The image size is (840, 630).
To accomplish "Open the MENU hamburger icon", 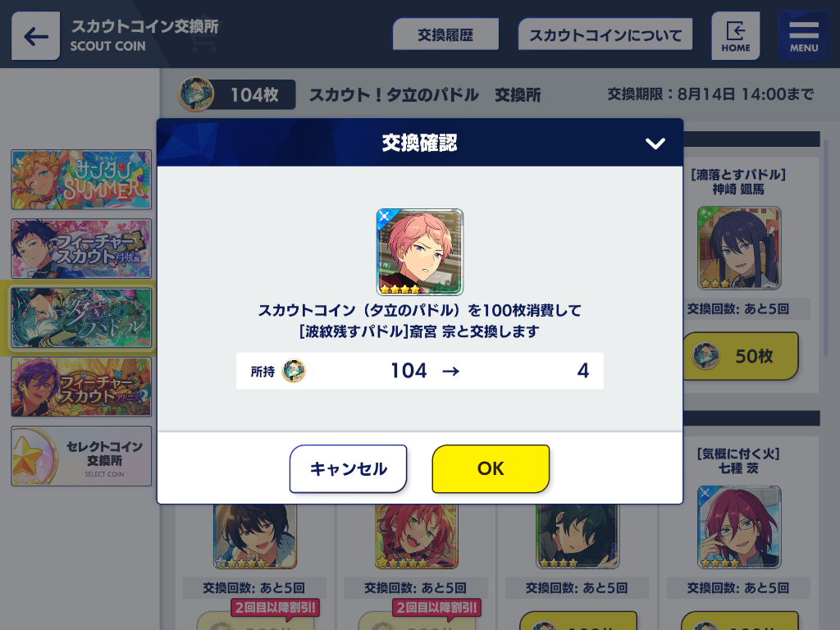I will click(x=803, y=36).
